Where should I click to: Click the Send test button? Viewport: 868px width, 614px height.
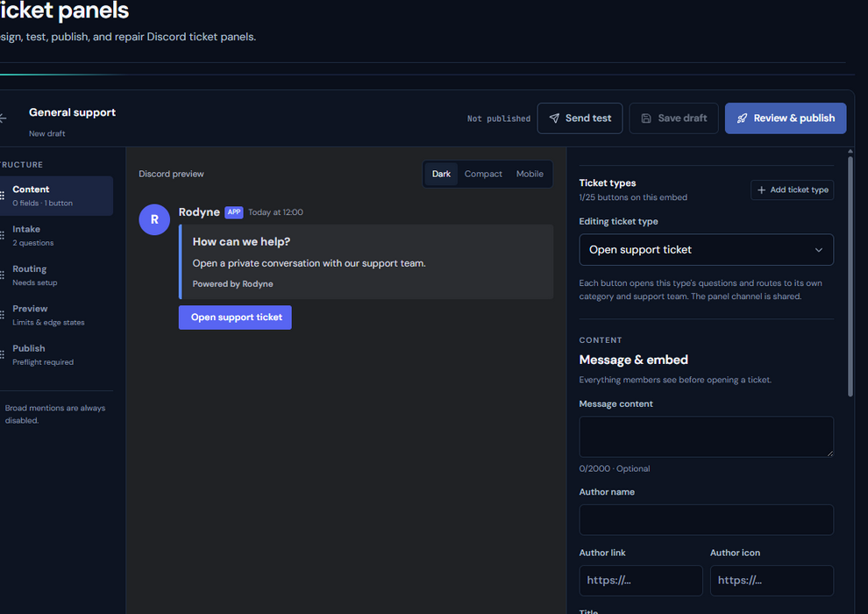(x=580, y=118)
